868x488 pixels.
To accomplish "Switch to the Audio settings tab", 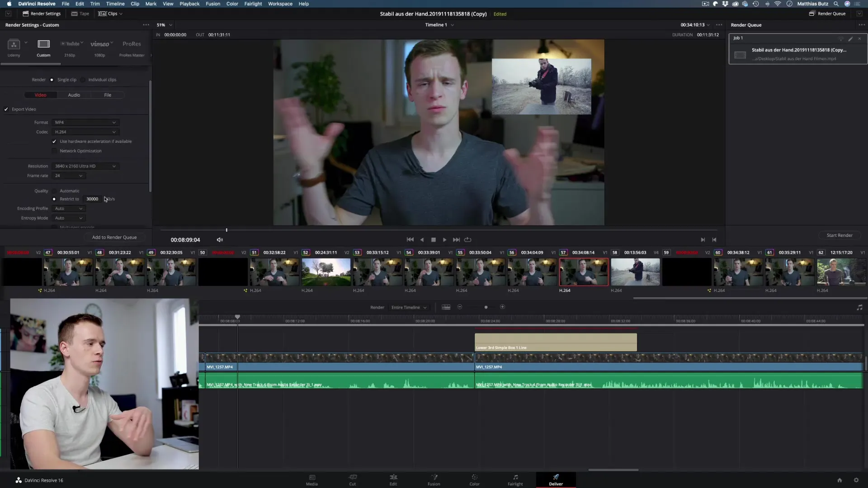I will click(74, 95).
